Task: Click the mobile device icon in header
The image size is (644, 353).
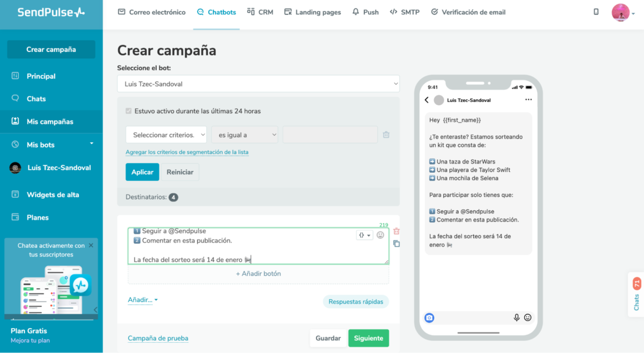Action: pyautogui.click(x=596, y=12)
